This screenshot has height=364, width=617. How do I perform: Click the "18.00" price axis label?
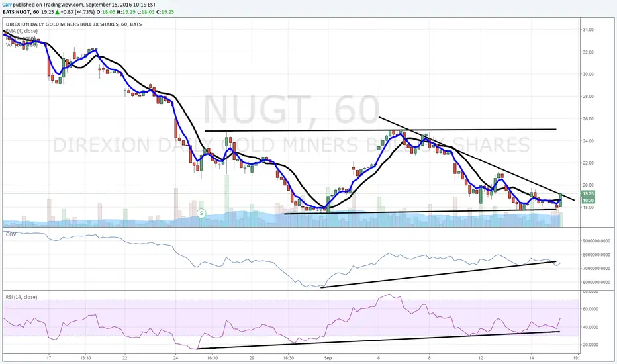pyautogui.click(x=589, y=207)
